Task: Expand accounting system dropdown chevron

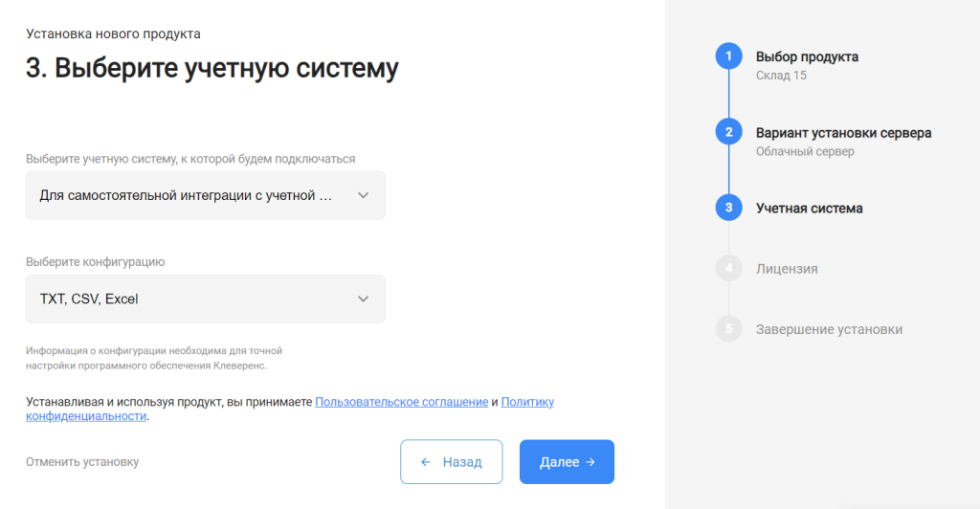Action: [363, 195]
